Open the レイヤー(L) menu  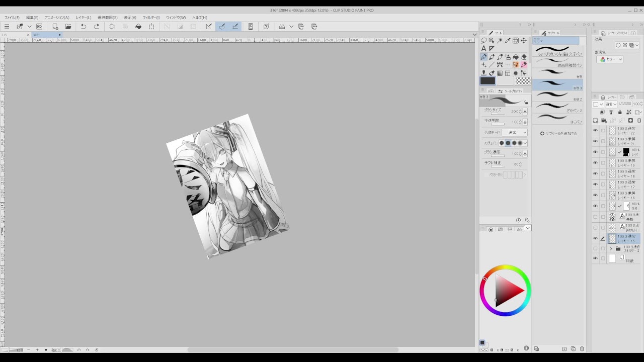point(84,18)
